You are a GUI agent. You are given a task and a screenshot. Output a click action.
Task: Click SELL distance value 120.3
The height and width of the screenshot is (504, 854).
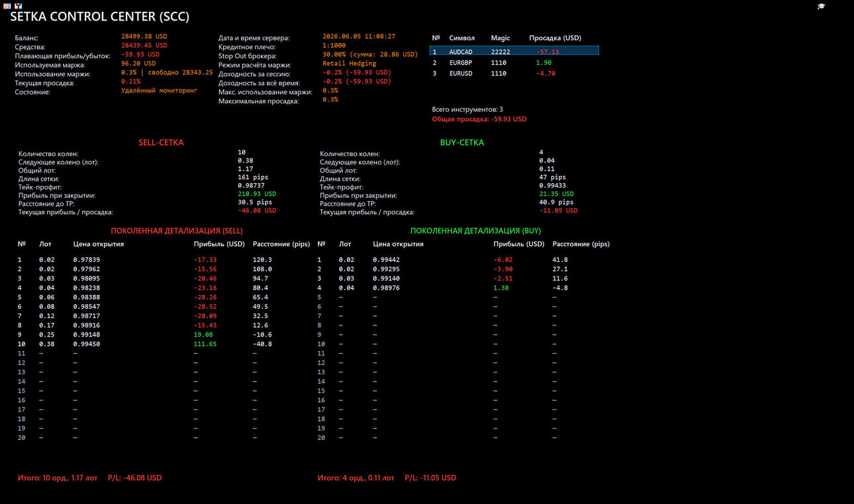[263, 259]
